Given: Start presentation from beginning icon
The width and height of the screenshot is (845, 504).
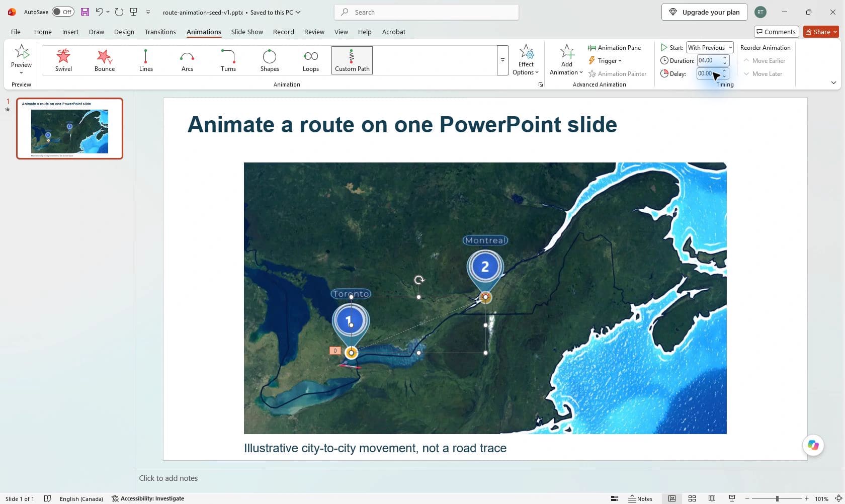Looking at the screenshot, I should point(134,12).
